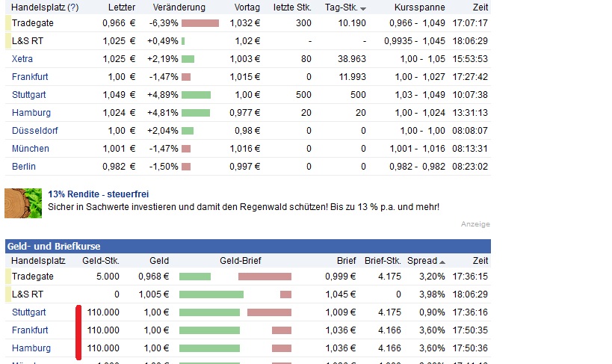Open the Hamburg link in price table

31,113
